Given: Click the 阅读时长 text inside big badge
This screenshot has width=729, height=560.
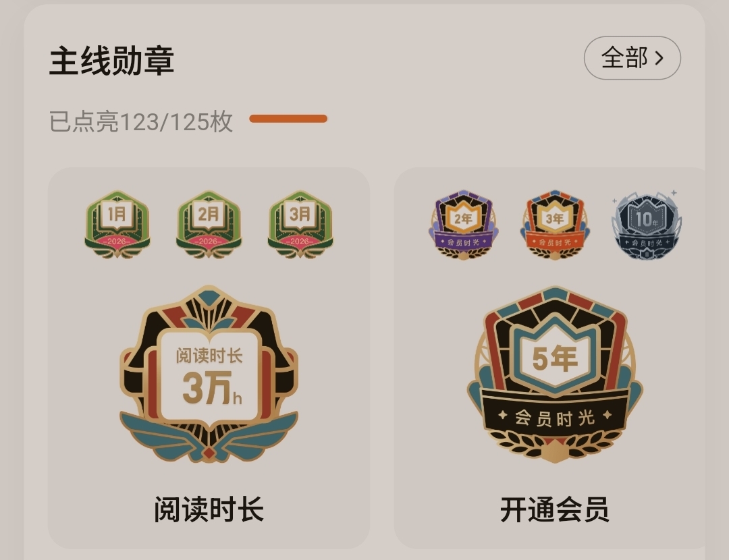Looking at the screenshot, I should [x=209, y=356].
